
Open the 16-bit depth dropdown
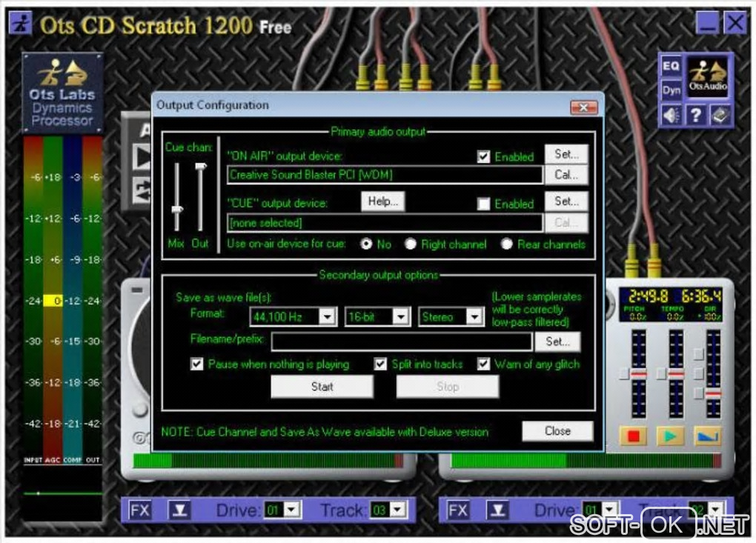(x=401, y=316)
